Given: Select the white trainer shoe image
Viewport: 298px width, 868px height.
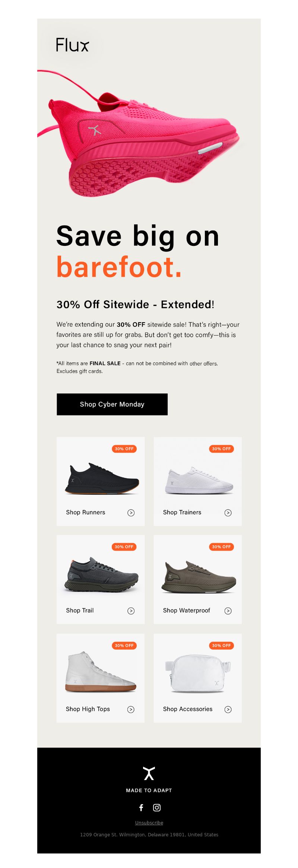Looking at the screenshot, I should tap(199, 480).
